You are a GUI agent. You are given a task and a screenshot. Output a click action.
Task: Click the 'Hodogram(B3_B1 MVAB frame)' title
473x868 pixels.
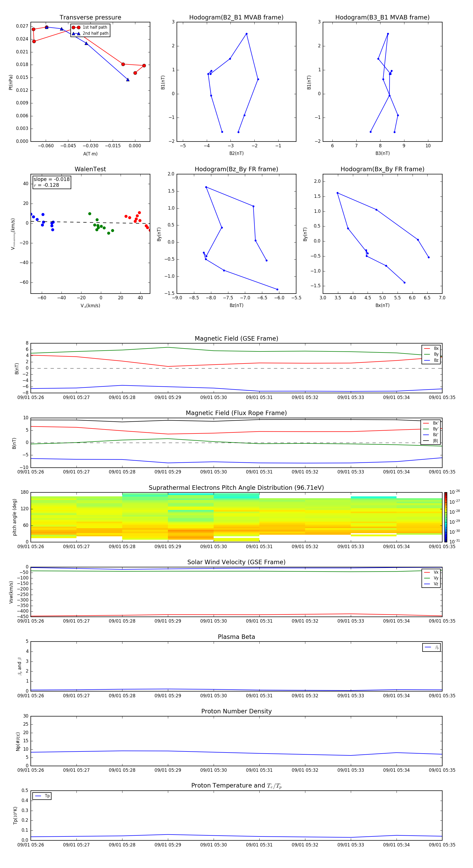382,18
